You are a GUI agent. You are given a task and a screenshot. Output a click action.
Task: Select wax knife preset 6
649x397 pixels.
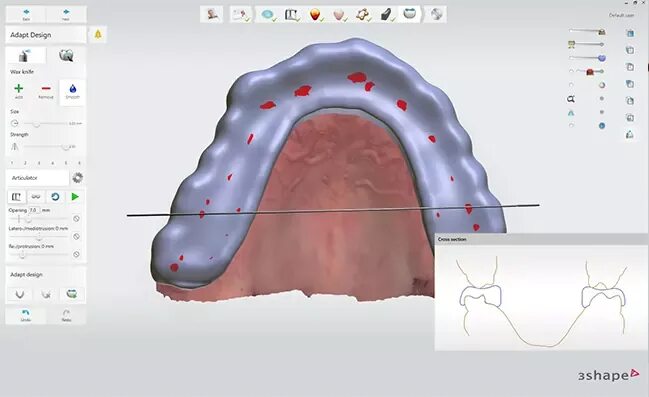coord(79,163)
